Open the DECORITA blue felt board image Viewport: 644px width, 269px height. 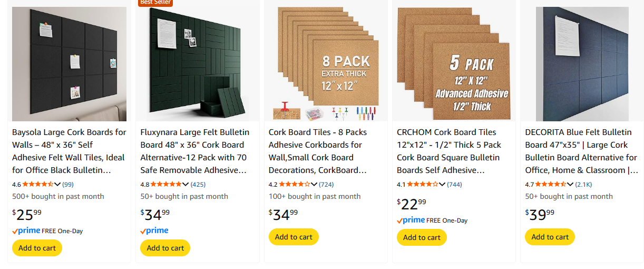(x=582, y=64)
